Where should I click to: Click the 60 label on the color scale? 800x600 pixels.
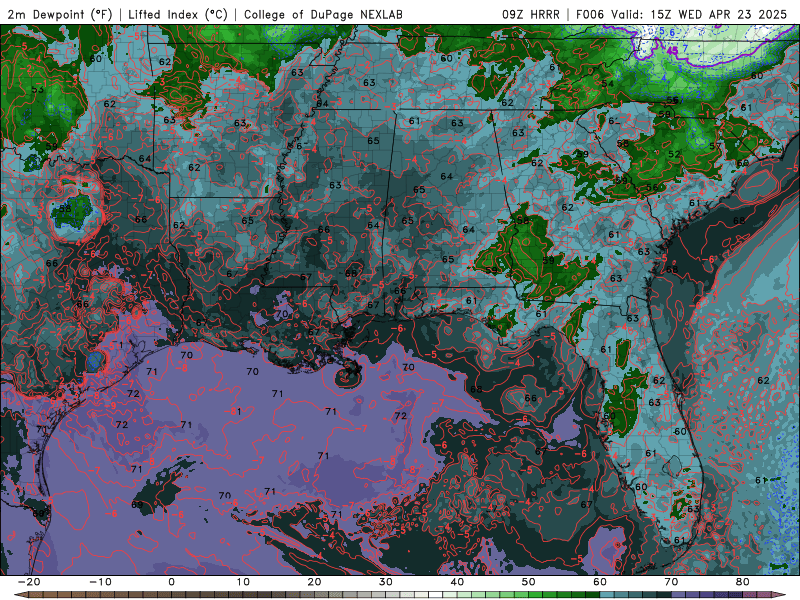tap(600, 582)
